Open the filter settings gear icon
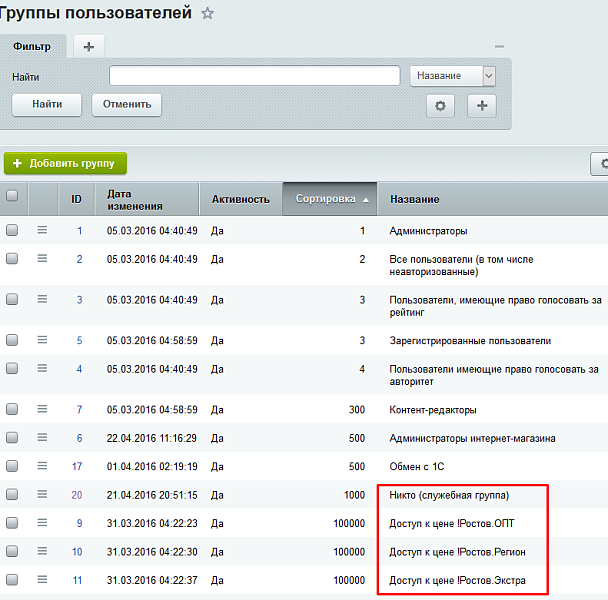Image resolution: width=608 pixels, height=600 pixels. 441,105
